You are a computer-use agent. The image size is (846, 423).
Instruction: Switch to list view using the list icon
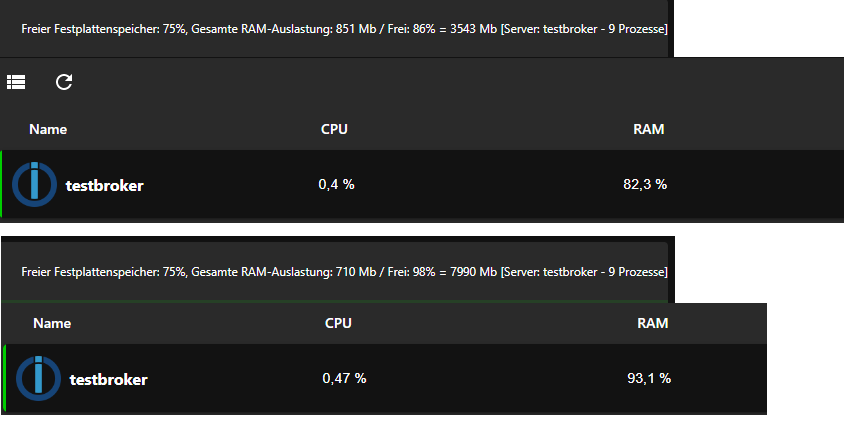click(16, 82)
